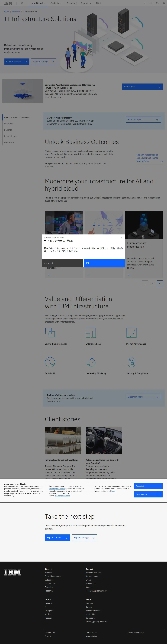Open the user profile icon
Screen dimensions: 167x644
164,3
